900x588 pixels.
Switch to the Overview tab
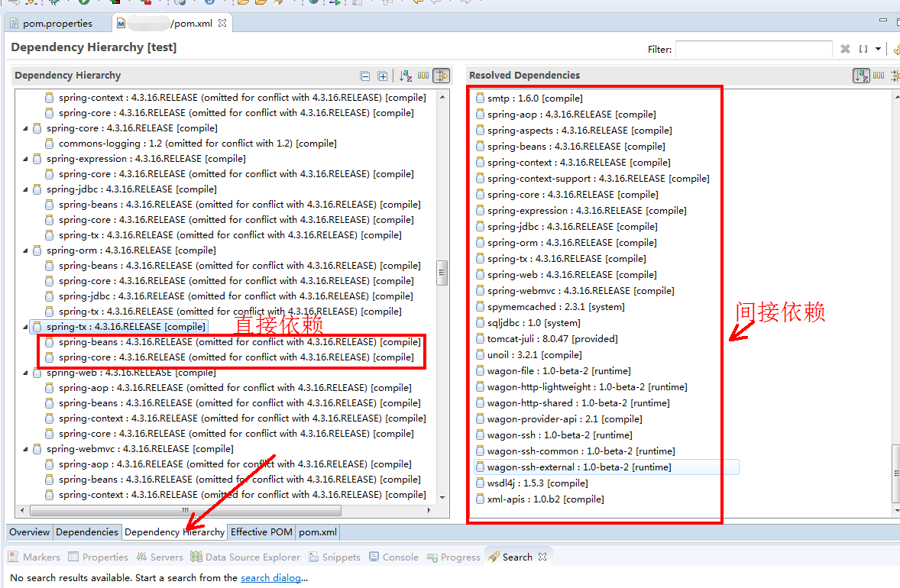click(29, 532)
